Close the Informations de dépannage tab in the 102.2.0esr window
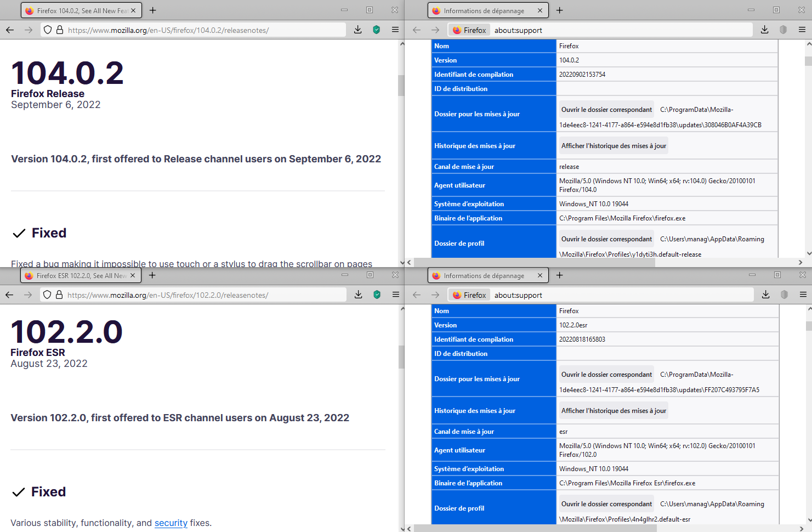The image size is (812, 532). [x=540, y=275]
